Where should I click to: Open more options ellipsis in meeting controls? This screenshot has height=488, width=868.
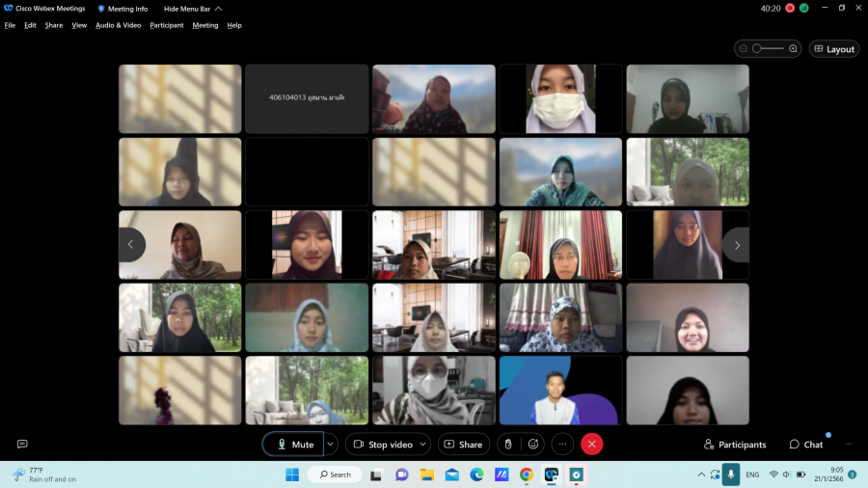(x=562, y=444)
